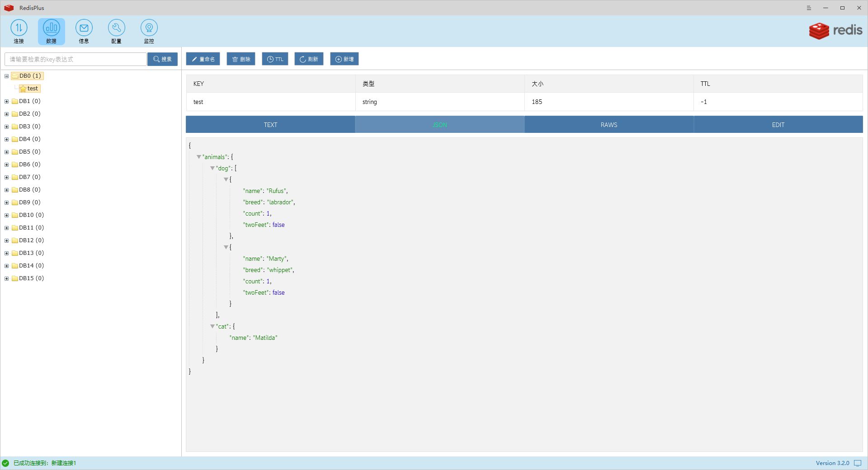Click the green connection status icon
Screen dimensions: 868x470
[5, 463]
